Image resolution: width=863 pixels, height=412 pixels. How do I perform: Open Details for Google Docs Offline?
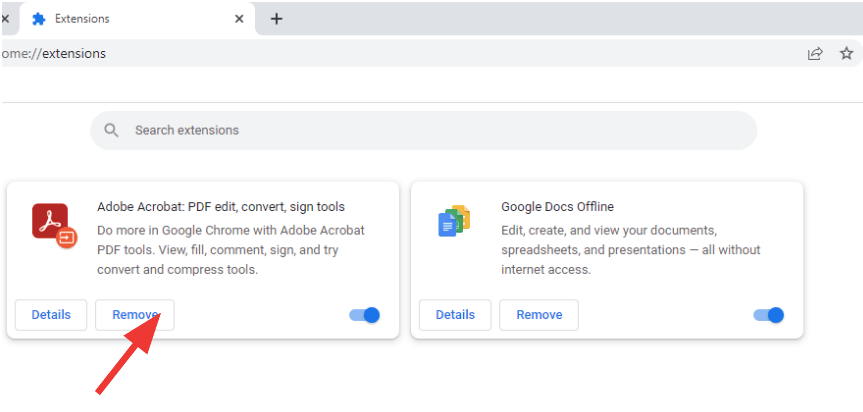point(455,315)
